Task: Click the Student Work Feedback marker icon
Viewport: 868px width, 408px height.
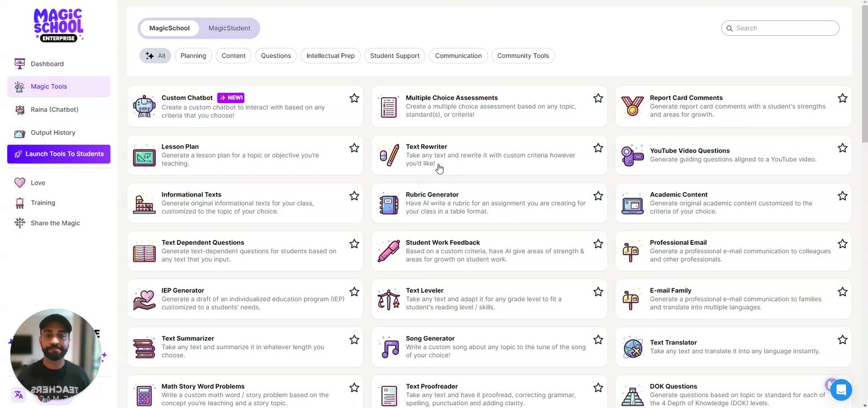Action: point(388,252)
